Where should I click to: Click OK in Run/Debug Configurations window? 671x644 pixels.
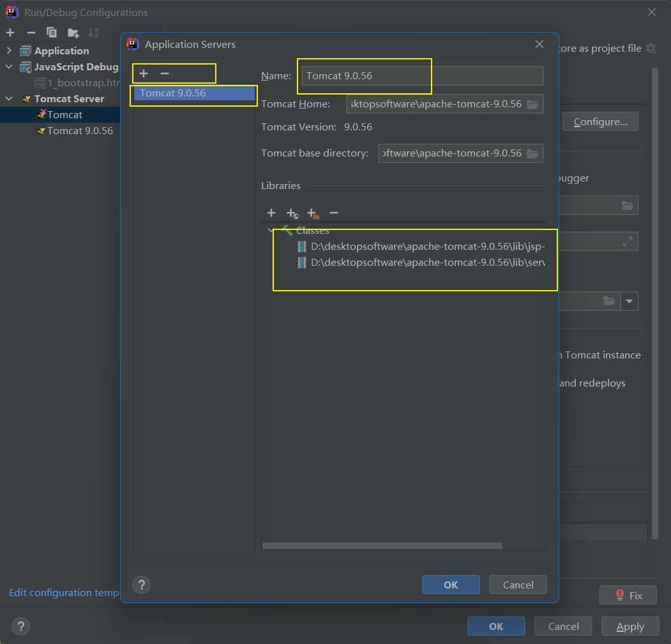[496, 626]
